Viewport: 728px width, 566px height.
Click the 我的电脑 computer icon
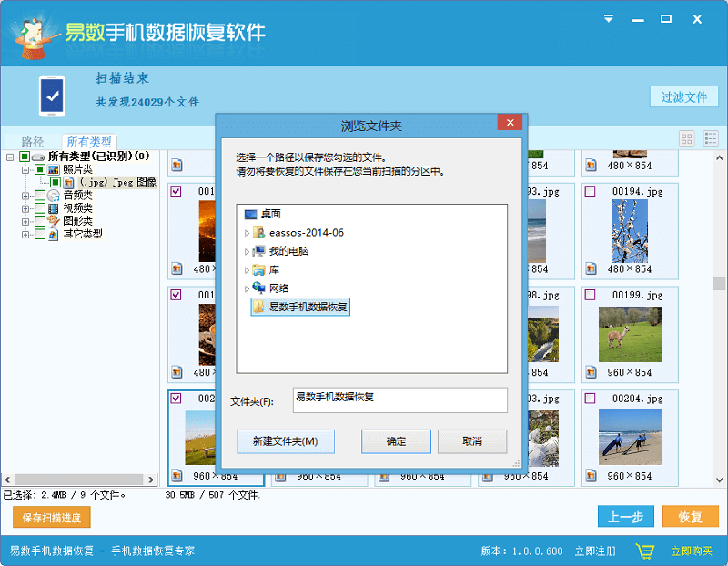(258, 251)
